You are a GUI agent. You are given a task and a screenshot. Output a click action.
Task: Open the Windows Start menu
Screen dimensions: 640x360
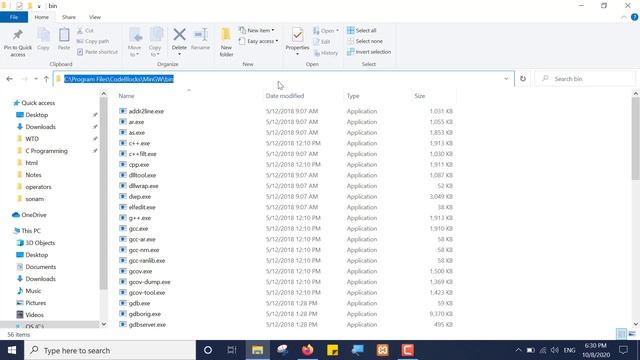coord(12,350)
